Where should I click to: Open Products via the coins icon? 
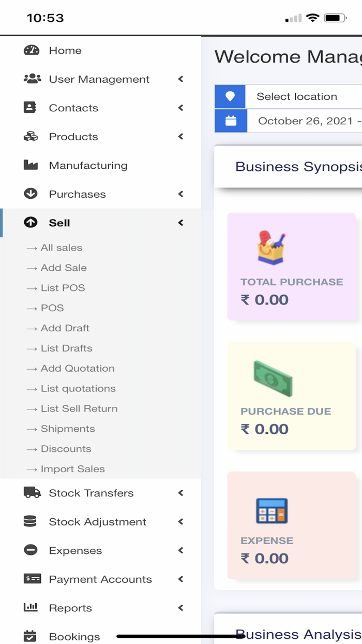coord(31,136)
